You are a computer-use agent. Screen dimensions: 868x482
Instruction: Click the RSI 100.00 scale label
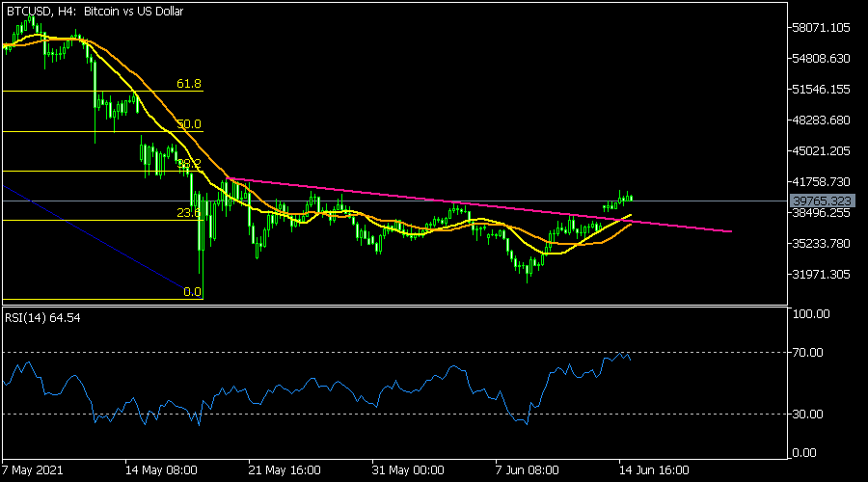coord(811,314)
